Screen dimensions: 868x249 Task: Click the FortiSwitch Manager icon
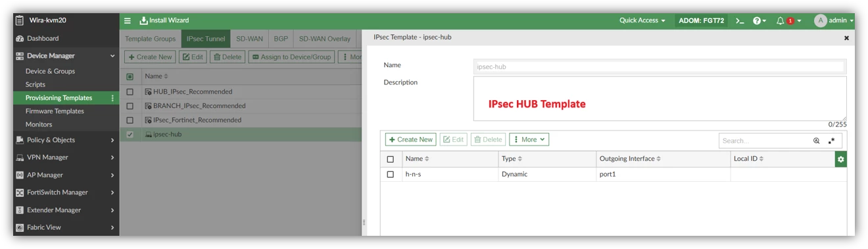click(x=20, y=192)
